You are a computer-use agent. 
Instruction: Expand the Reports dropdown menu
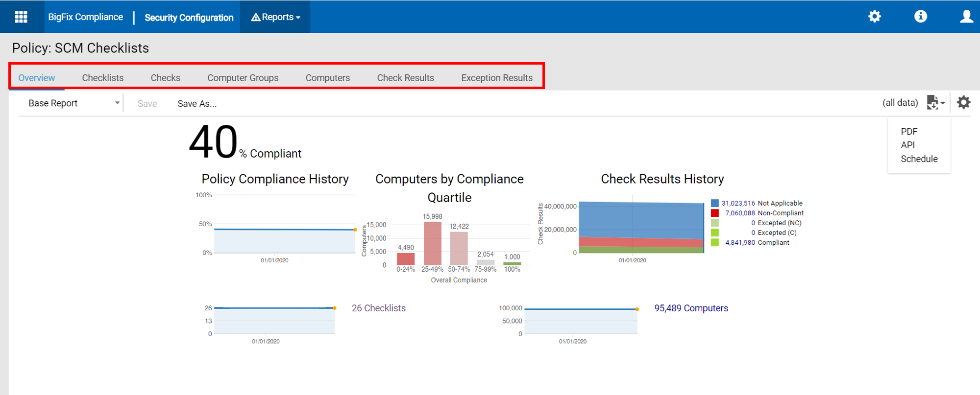275,17
